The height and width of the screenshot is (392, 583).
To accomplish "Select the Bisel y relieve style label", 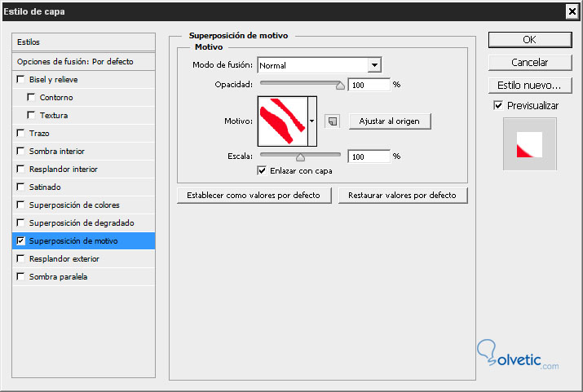I will [x=54, y=80].
